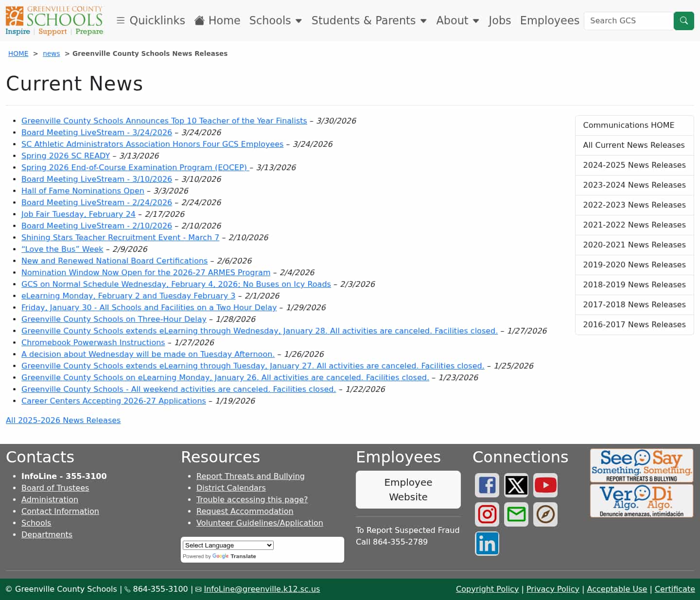The height and width of the screenshot is (600, 700).
Task: Click the See Something Say Something banner
Action: point(641,465)
